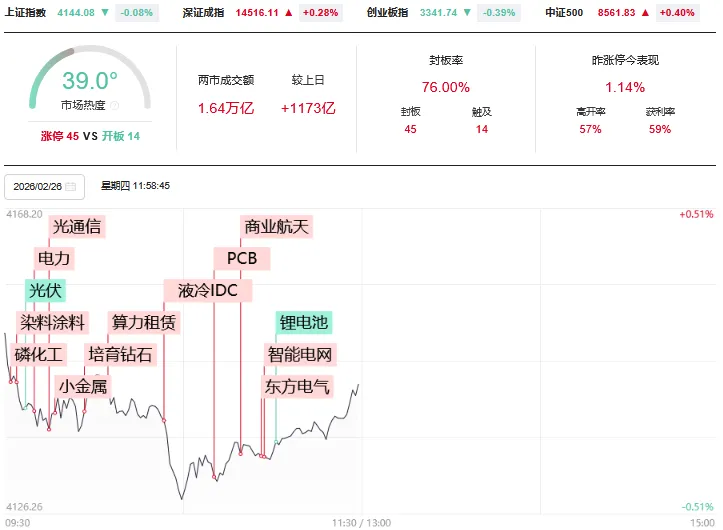The height and width of the screenshot is (530, 723).
Task: Click the 商业航天 sector tag
Action: 278,227
